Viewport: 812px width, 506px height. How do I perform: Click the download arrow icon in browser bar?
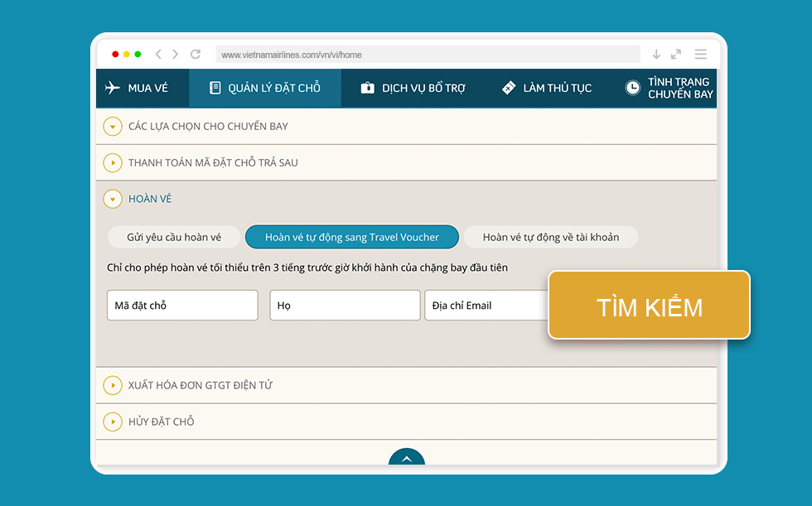pos(656,55)
